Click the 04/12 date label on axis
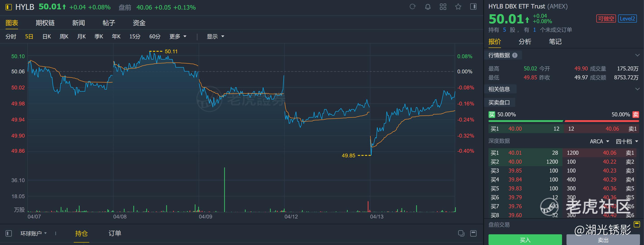 (x=291, y=217)
